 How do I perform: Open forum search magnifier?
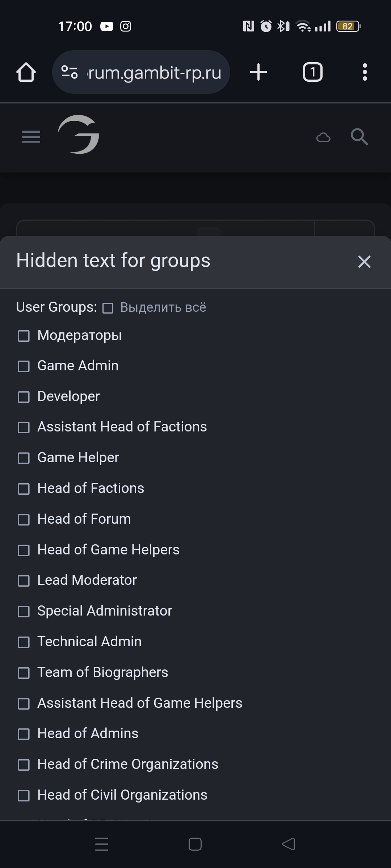point(359,137)
